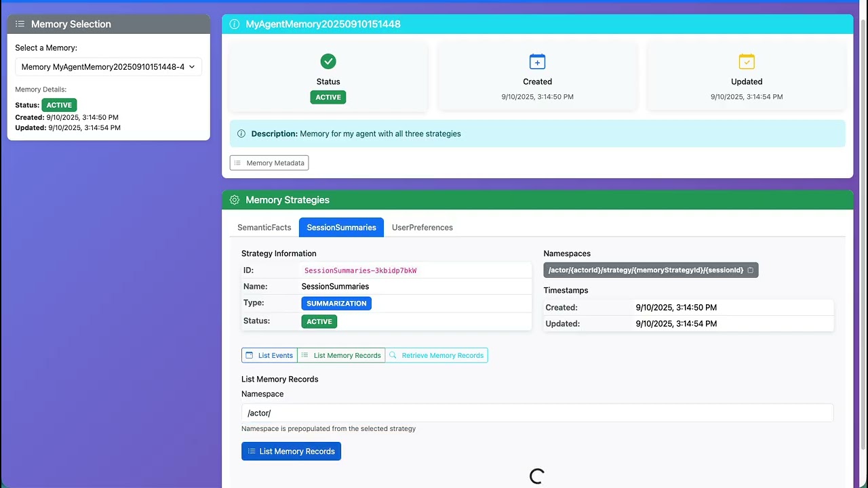Image resolution: width=868 pixels, height=488 pixels.
Task: Click the Name value SessionSummaries in table
Action: (335, 287)
